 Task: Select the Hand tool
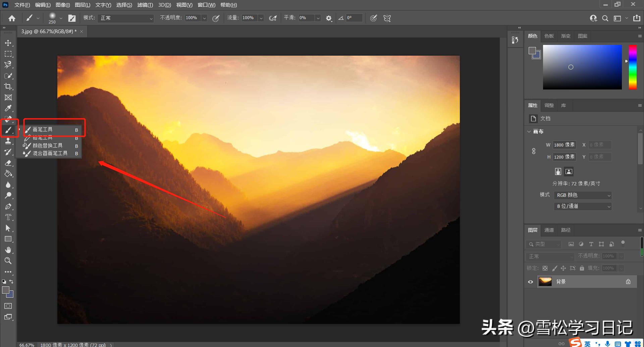(8, 250)
